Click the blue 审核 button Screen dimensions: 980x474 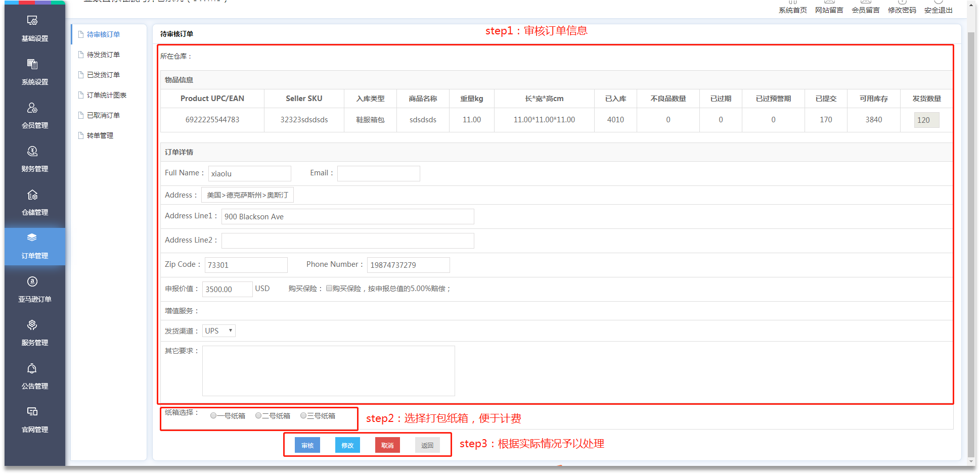tap(307, 445)
